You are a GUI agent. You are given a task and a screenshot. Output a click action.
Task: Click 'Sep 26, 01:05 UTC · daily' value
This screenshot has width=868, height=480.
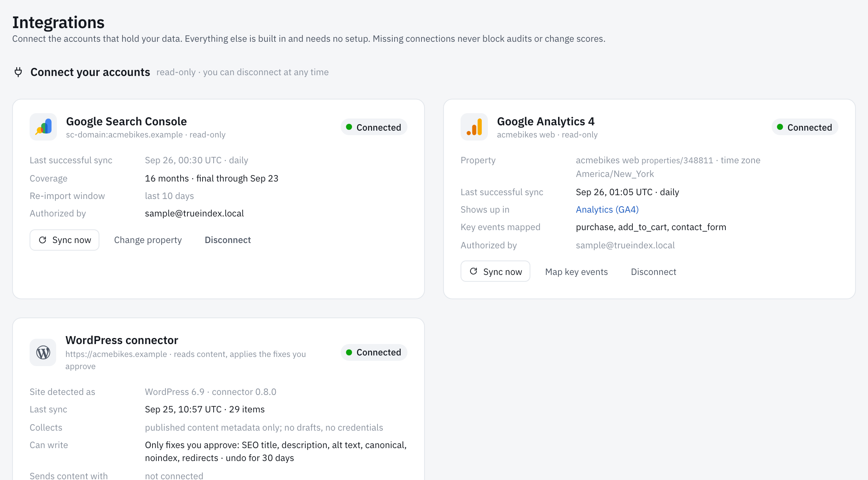627,192
